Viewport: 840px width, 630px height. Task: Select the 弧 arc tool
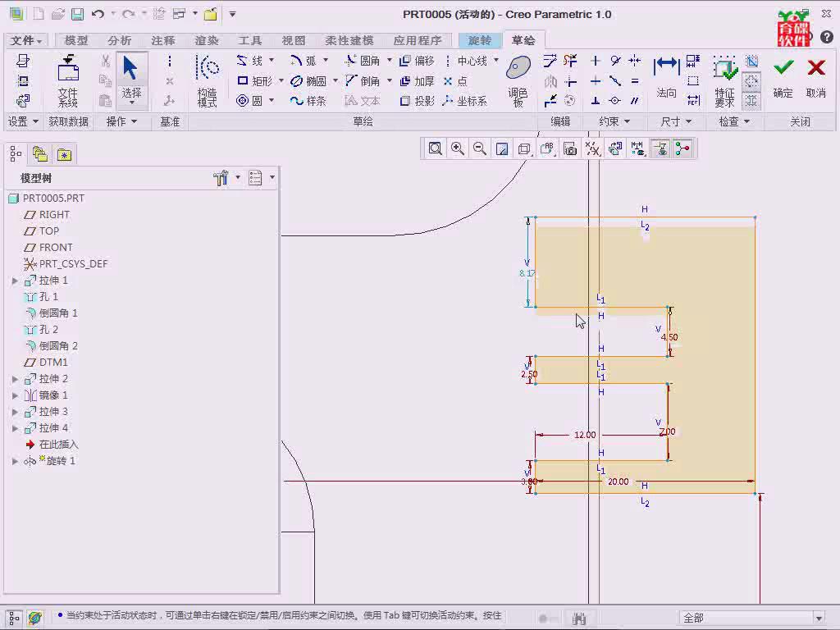pos(304,61)
